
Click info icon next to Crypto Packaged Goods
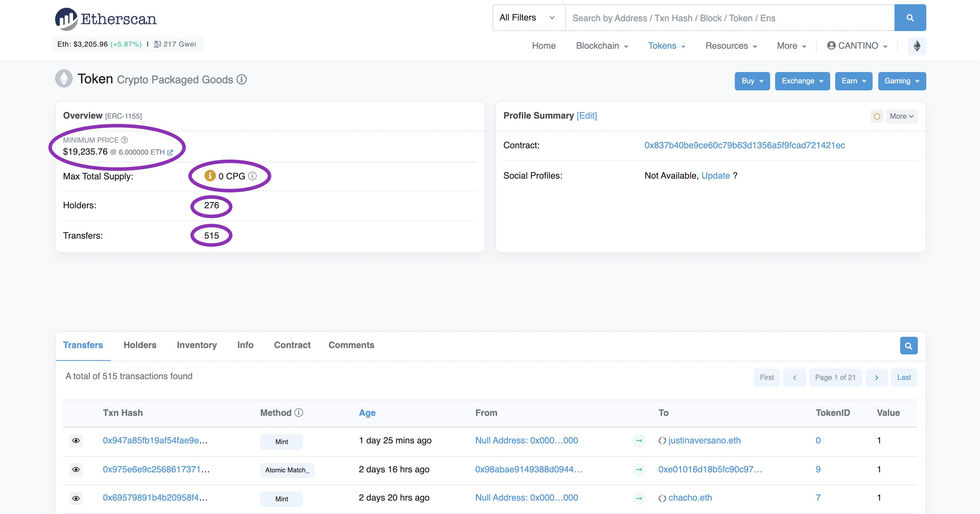242,79
